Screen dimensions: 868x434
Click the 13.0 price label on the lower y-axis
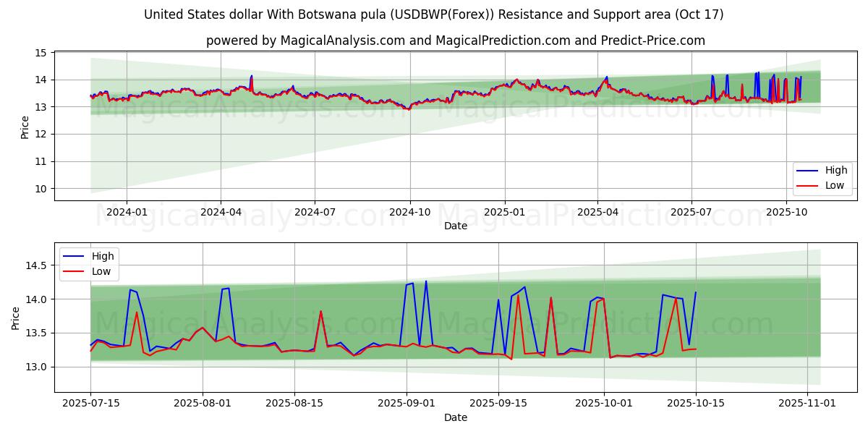[35, 367]
